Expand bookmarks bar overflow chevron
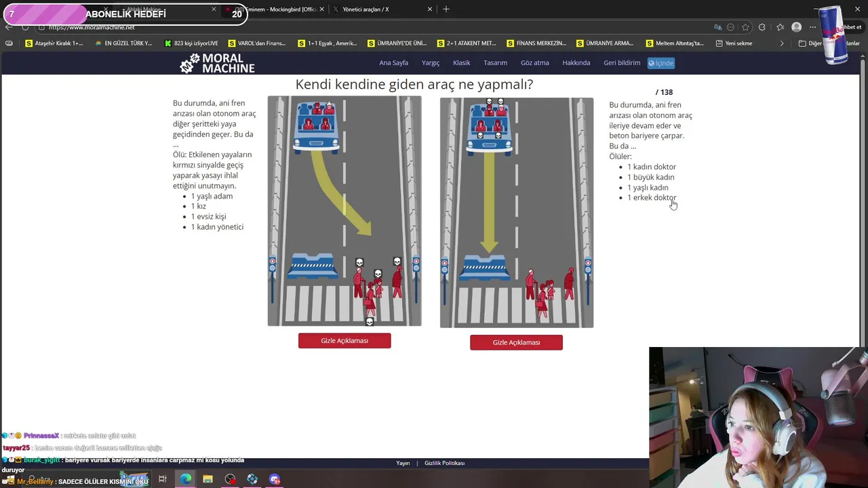The width and height of the screenshot is (868, 488). pos(781,43)
